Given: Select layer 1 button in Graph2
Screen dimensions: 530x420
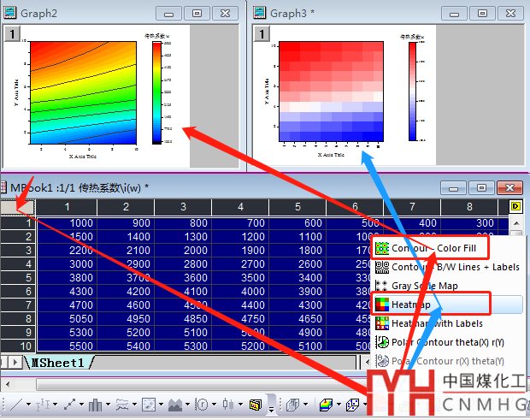Looking at the screenshot, I should (11, 33).
